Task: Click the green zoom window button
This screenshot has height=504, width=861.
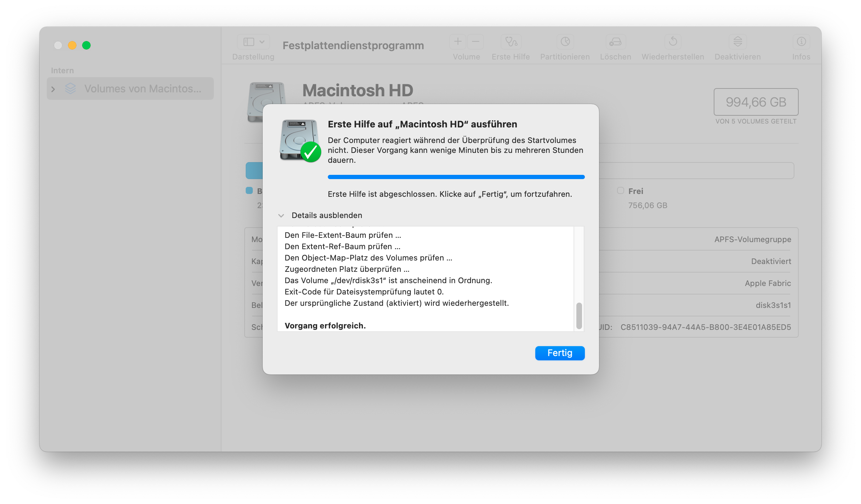Action: pyautogui.click(x=86, y=45)
